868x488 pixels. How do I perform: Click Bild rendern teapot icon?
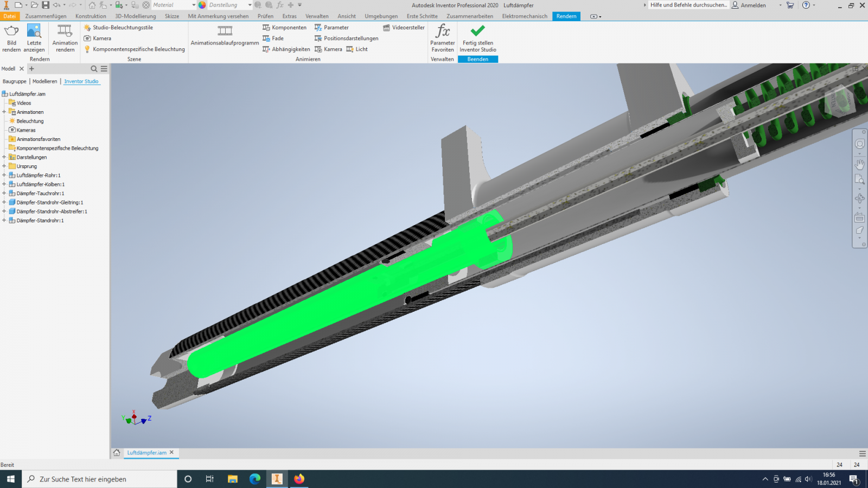click(x=11, y=31)
